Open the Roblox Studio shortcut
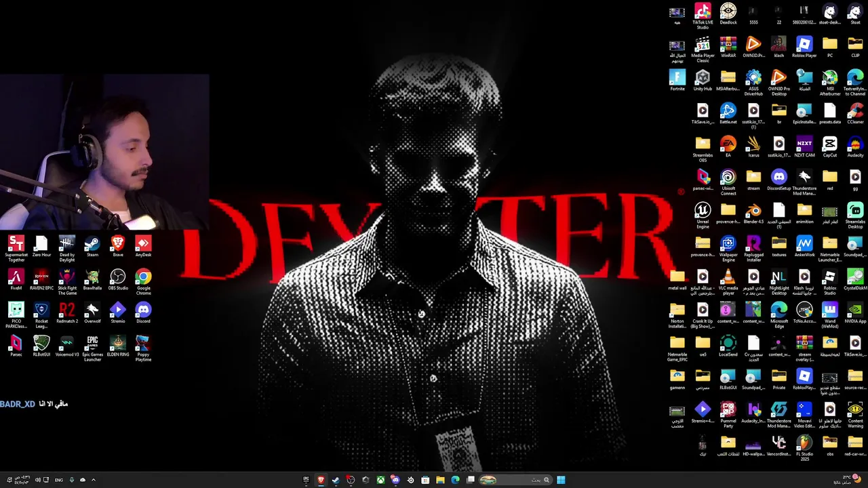The height and width of the screenshot is (488, 868). [x=830, y=282]
